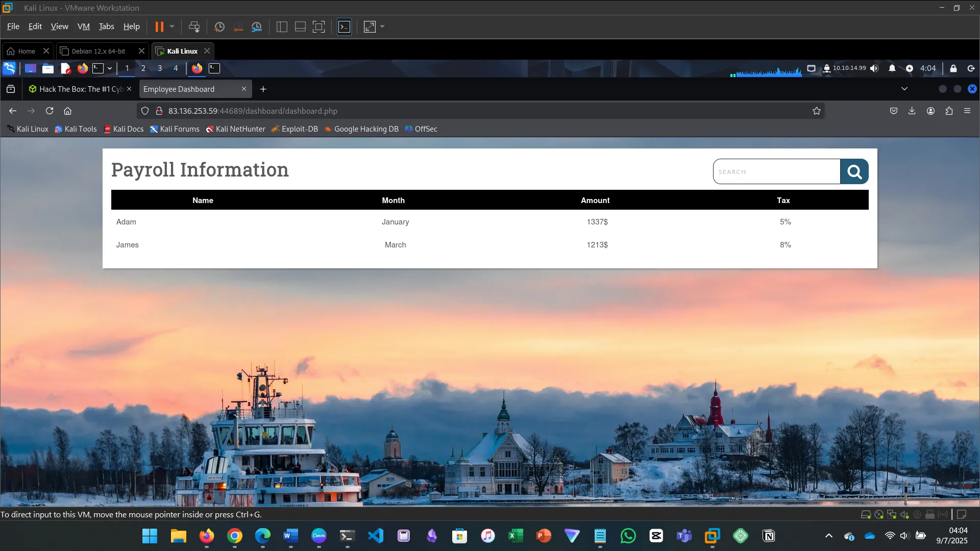Open the VM menu
The image size is (980, 551).
(x=83, y=27)
